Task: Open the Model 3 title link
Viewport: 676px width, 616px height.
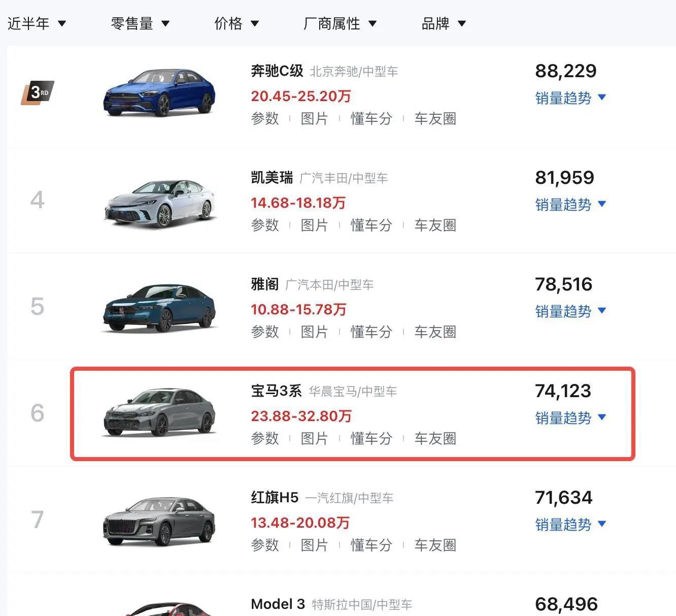Action: coord(278,604)
